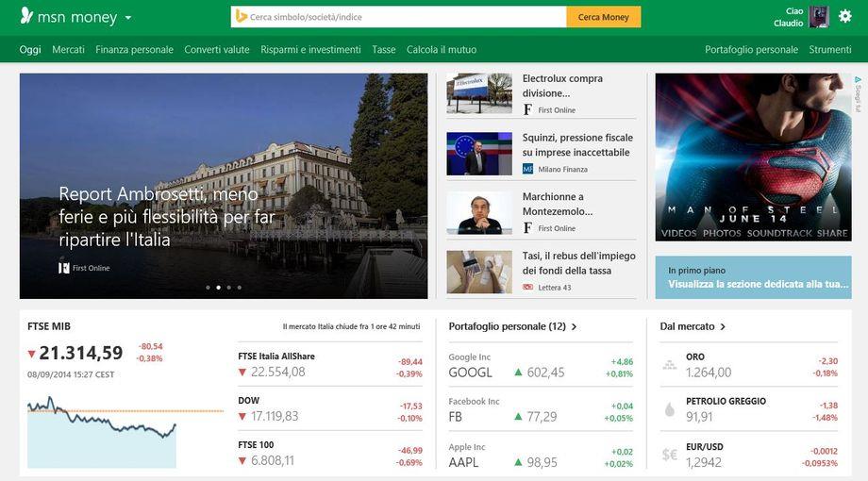Image resolution: width=868 pixels, height=481 pixels.
Task: Open Converti valute tool
Action: (x=216, y=49)
